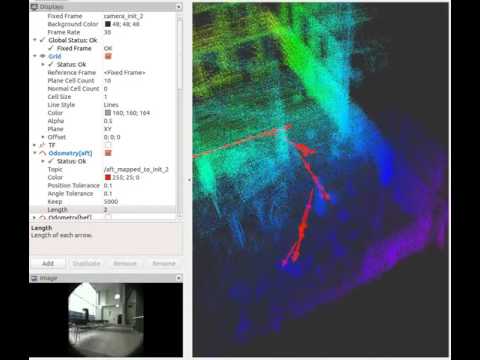Click the panel splitter collapse arrow

189,180
